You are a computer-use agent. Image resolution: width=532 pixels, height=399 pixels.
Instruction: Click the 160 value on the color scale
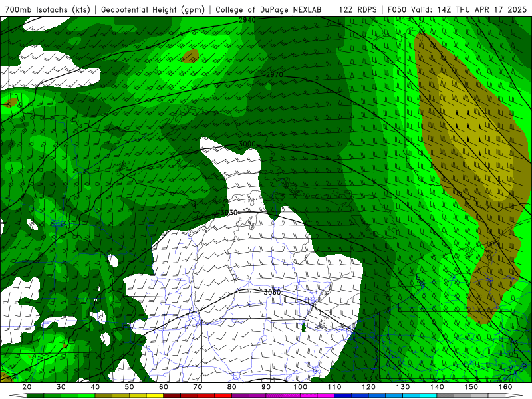tap(505, 387)
